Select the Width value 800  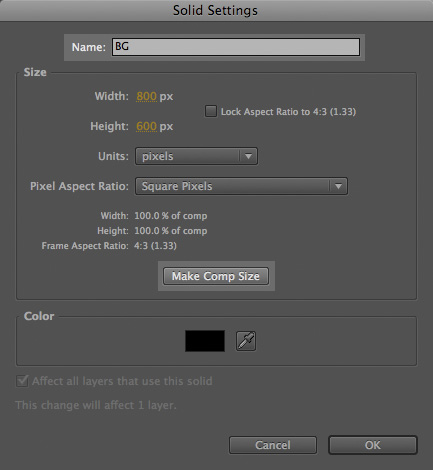(x=146, y=96)
